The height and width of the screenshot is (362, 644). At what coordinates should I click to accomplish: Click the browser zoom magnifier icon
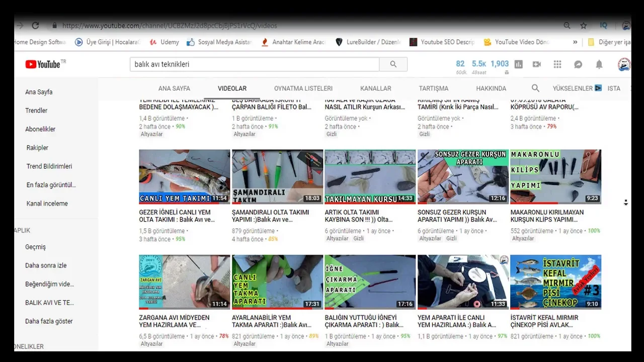click(x=567, y=25)
